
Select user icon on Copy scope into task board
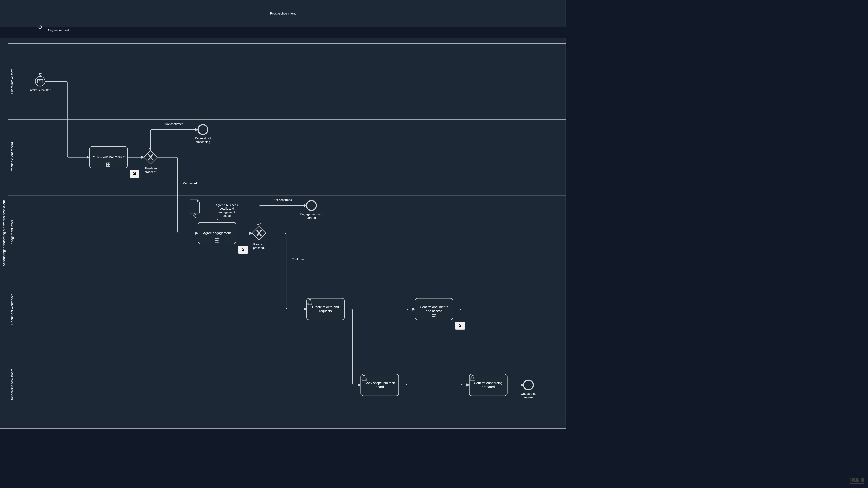364,378
